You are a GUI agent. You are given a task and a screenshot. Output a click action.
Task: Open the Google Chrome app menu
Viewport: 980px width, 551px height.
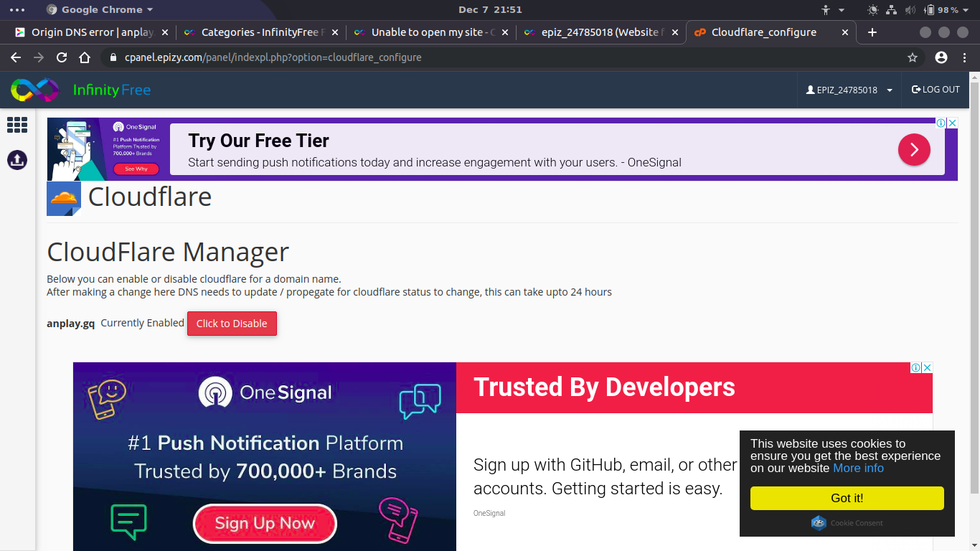pyautogui.click(x=99, y=10)
